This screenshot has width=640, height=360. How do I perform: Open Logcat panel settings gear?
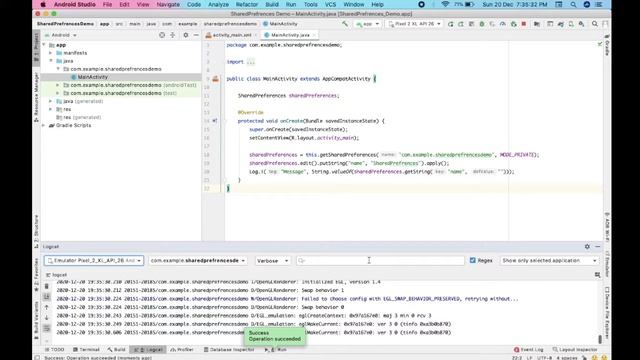pyautogui.click(x=587, y=247)
